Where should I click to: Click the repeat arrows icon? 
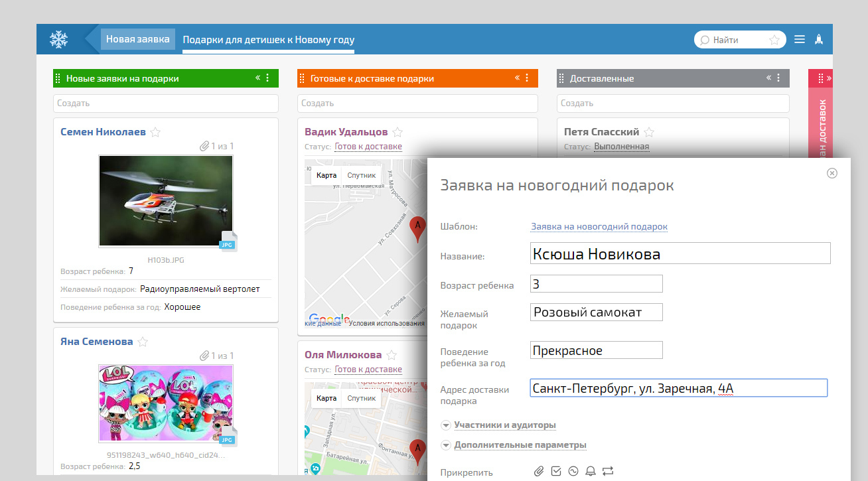[608, 471]
